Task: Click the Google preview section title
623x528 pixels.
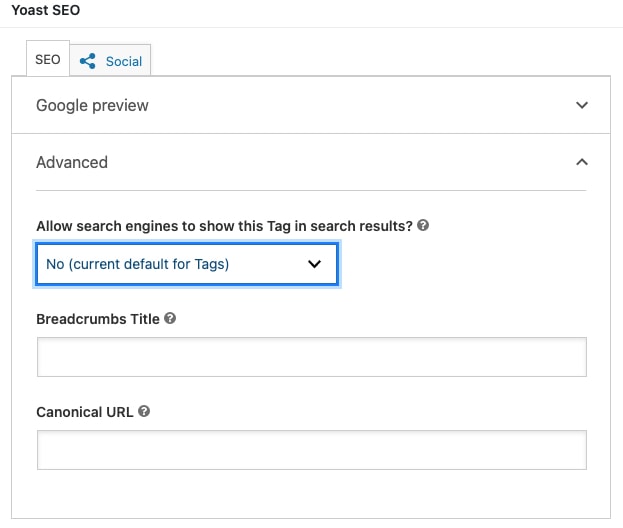Action: (x=92, y=105)
